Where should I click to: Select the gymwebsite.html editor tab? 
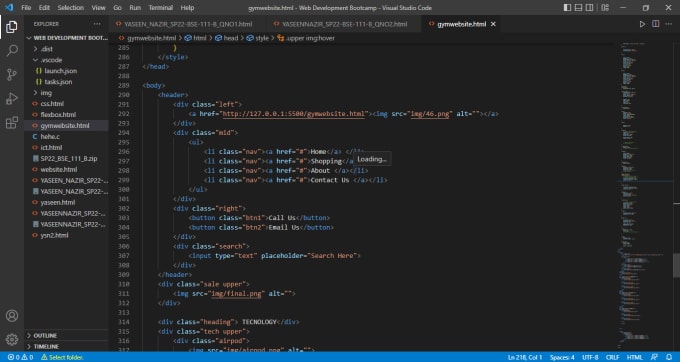(461, 24)
